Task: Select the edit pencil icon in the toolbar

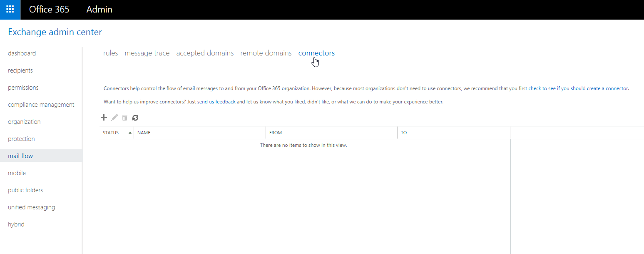Action: tap(114, 117)
